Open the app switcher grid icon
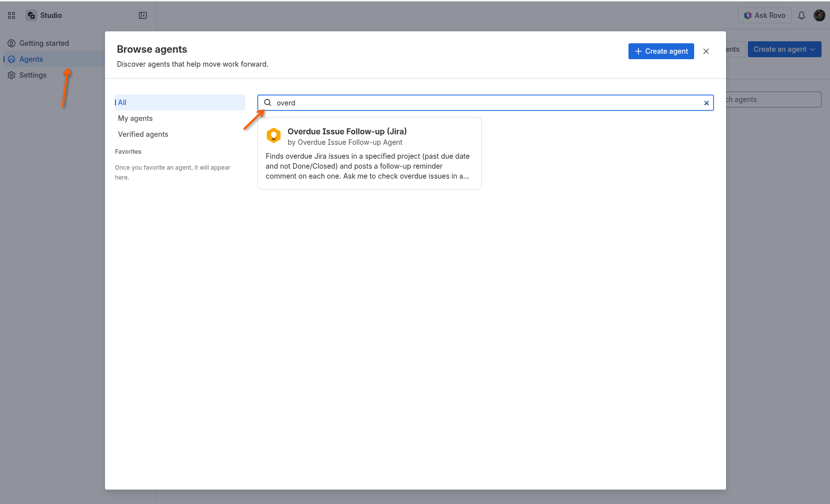Viewport: 830px width, 504px height. pos(11,15)
